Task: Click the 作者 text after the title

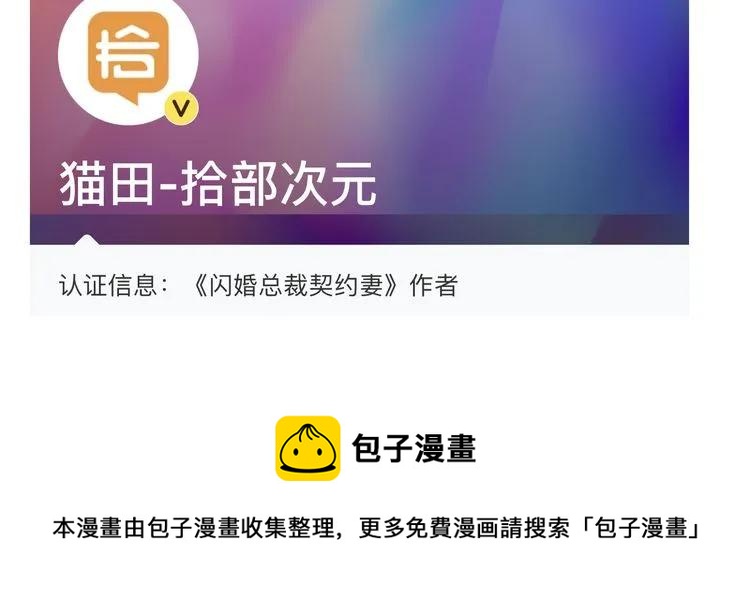Action: pyautogui.click(x=433, y=285)
